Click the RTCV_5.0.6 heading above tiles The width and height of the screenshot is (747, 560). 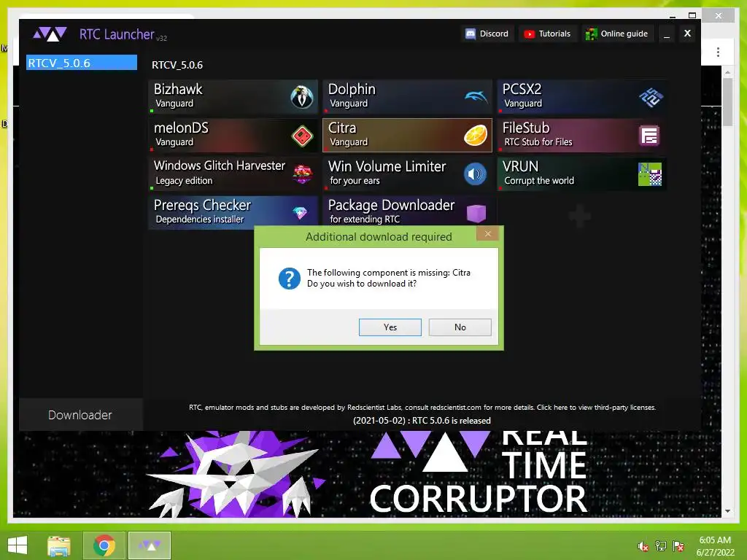point(177,65)
